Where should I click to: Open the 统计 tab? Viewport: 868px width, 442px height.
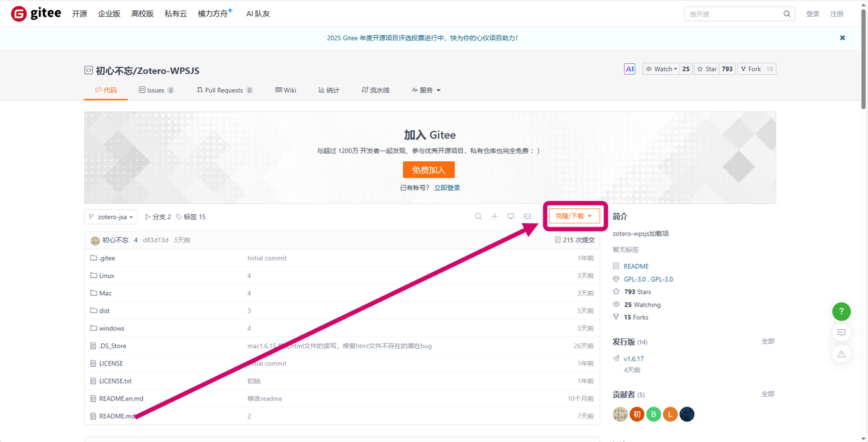(329, 90)
